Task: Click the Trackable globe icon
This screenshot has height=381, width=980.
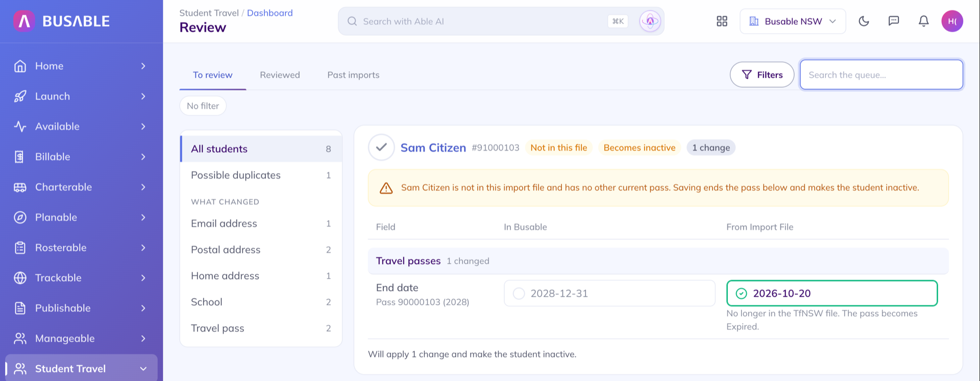Action: [20, 278]
